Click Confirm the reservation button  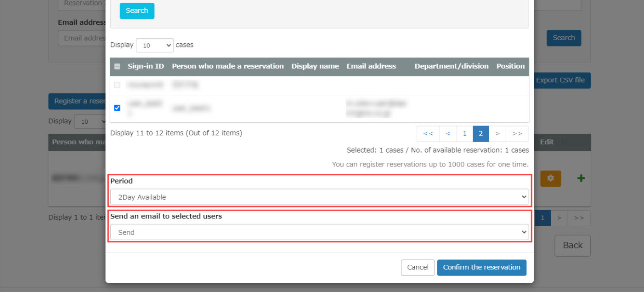click(x=481, y=268)
